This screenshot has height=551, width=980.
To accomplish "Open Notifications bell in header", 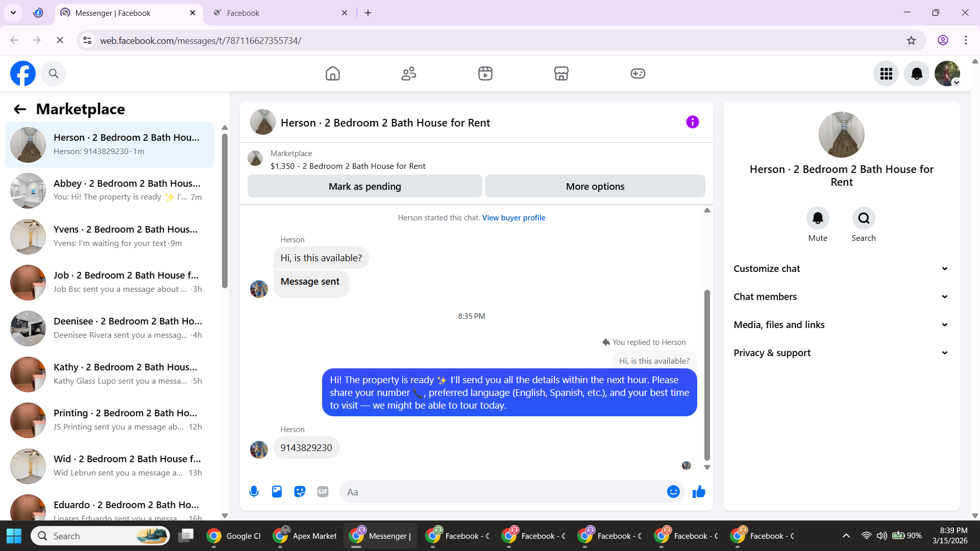I will tap(917, 73).
